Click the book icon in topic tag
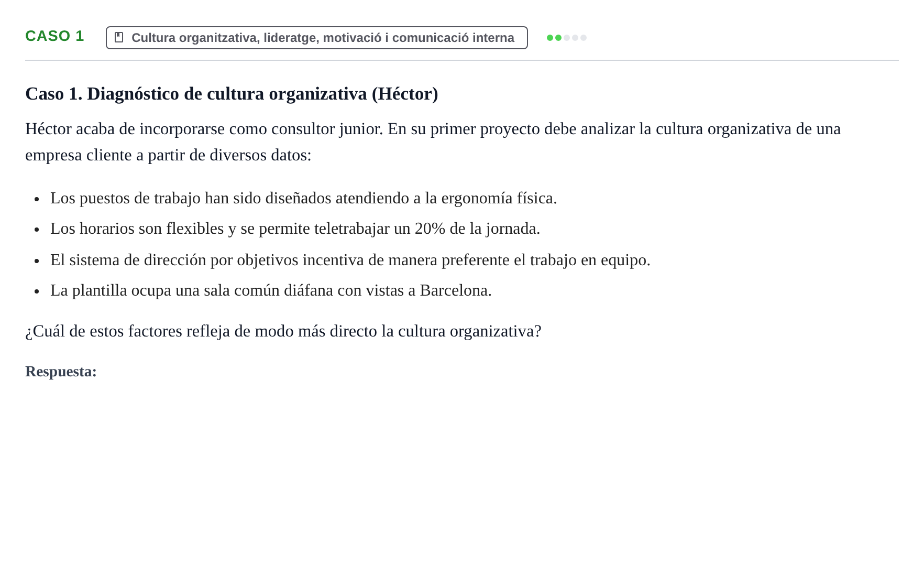 [119, 38]
